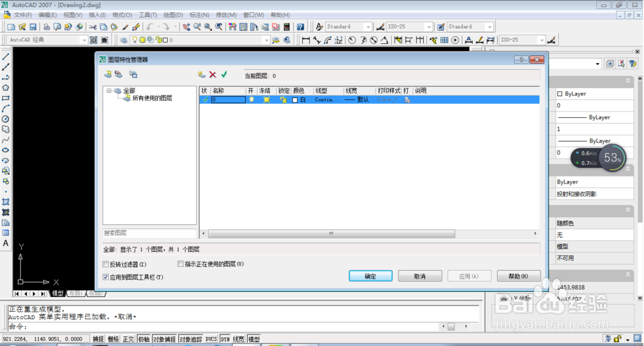
Task: Select 所有使用的图层 filter tree item
Action: pos(152,98)
